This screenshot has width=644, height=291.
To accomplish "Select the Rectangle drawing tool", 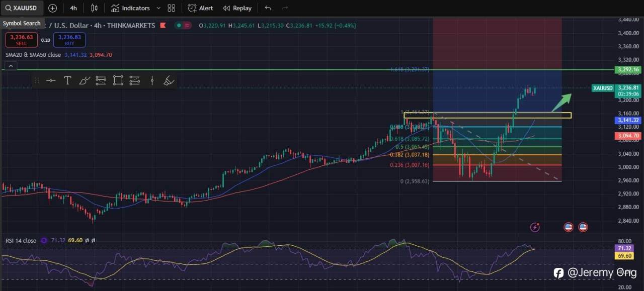I will point(118,80).
